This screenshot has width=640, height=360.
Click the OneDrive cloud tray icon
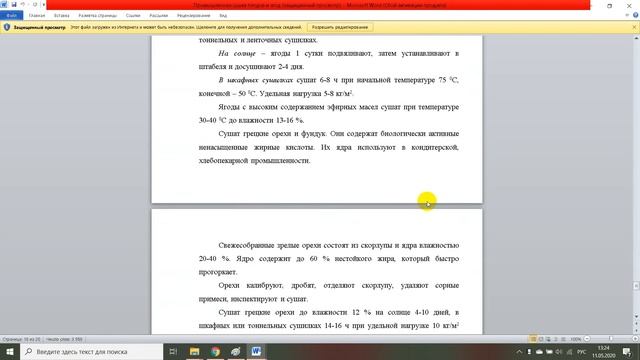539,351
